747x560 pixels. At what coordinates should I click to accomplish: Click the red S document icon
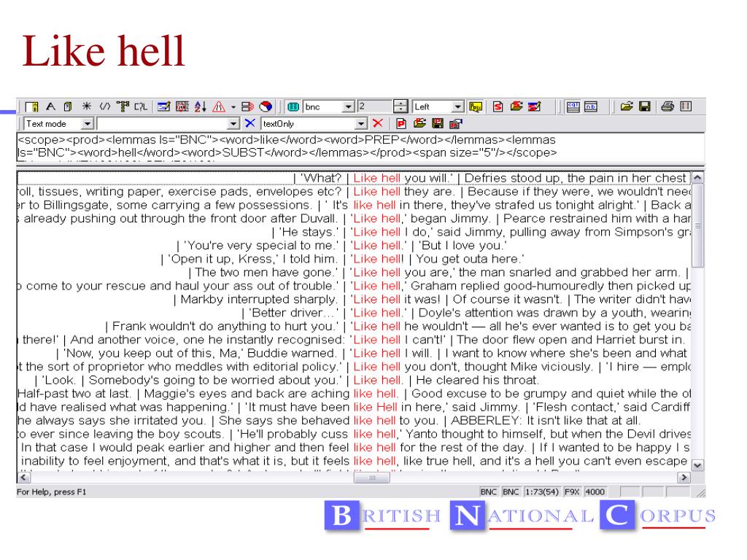tap(498, 106)
